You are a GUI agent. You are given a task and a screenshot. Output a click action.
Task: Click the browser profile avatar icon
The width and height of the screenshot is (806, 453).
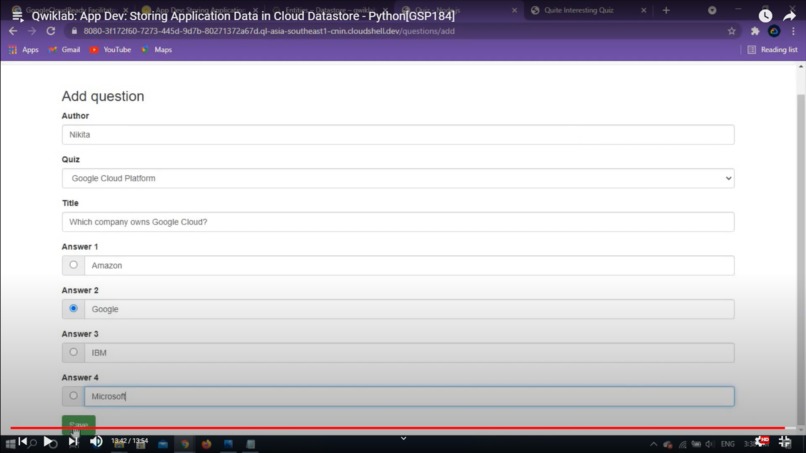pos(774,31)
